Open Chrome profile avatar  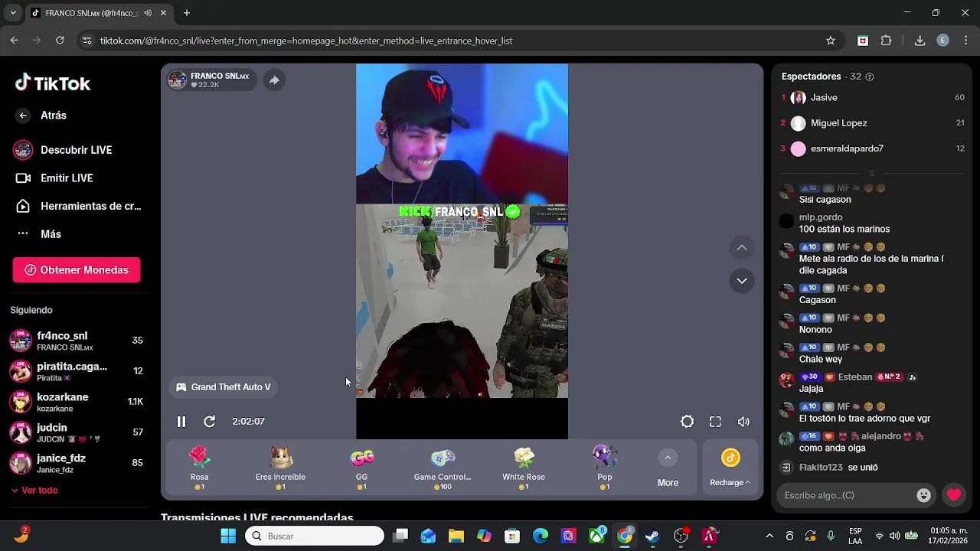pyautogui.click(x=943, y=41)
